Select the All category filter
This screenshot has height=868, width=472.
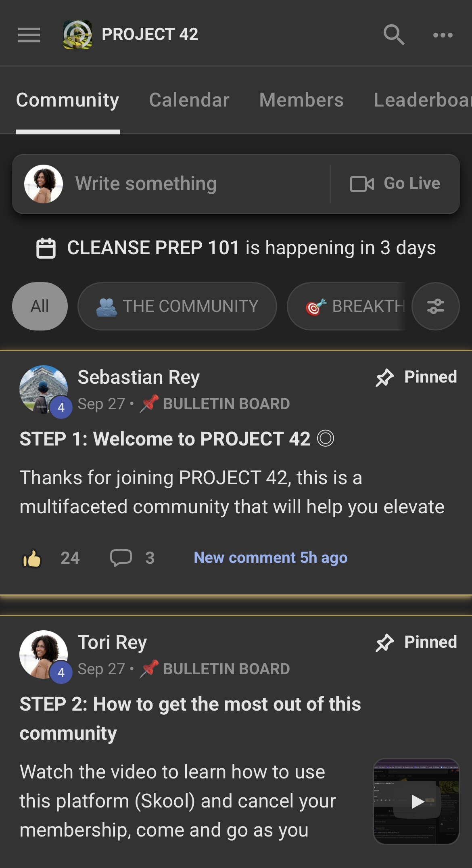pyautogui.click(x=40, y=306)
